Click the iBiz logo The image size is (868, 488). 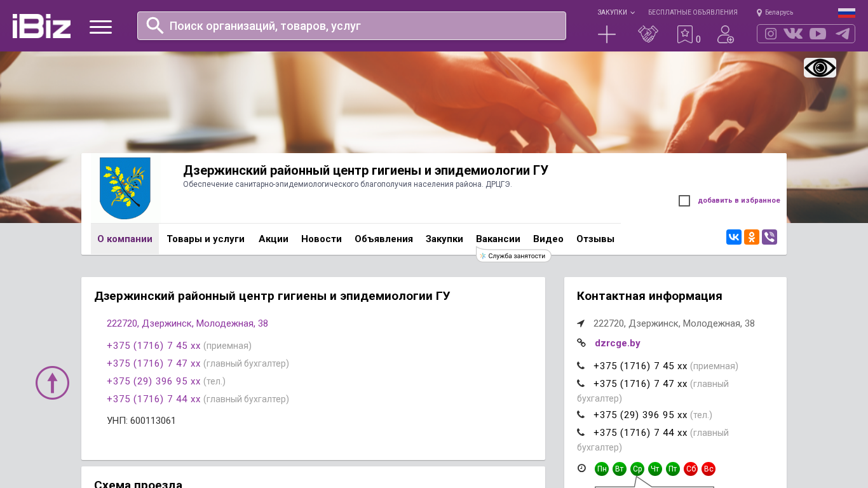[x=41, y=26]
